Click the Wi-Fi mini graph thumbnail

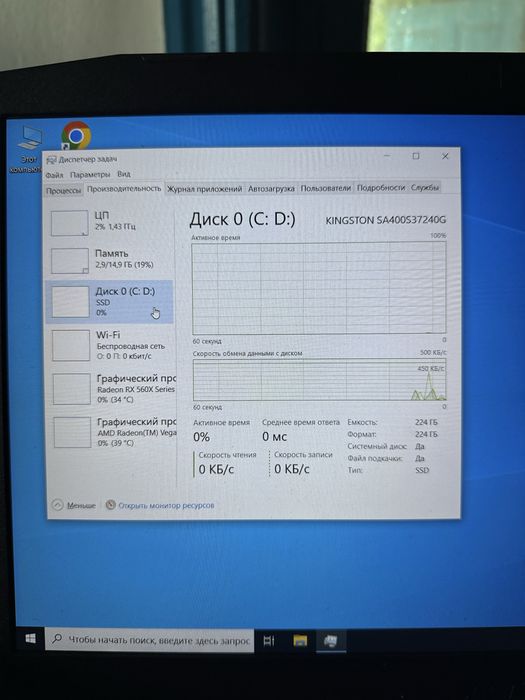(71, 345)
